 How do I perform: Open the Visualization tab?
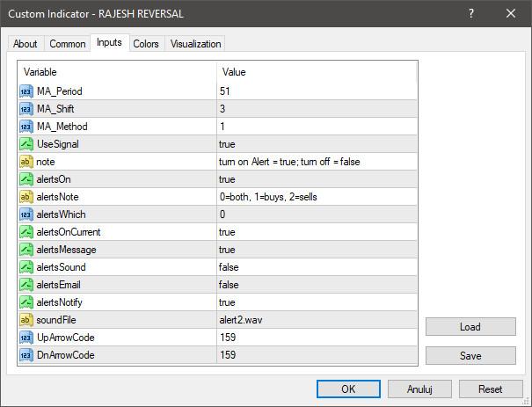coord(195,44)
